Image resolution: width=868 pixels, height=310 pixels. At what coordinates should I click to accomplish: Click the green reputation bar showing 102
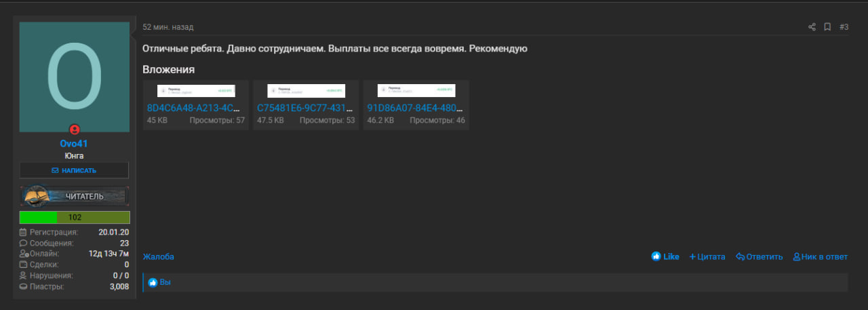(x=75, y=217)
